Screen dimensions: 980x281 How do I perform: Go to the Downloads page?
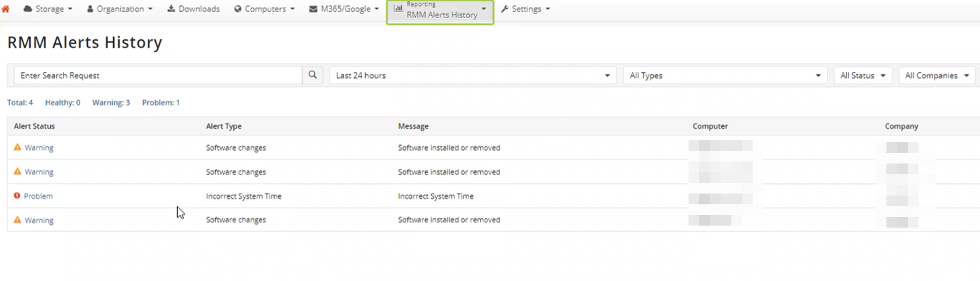[193, 9]
